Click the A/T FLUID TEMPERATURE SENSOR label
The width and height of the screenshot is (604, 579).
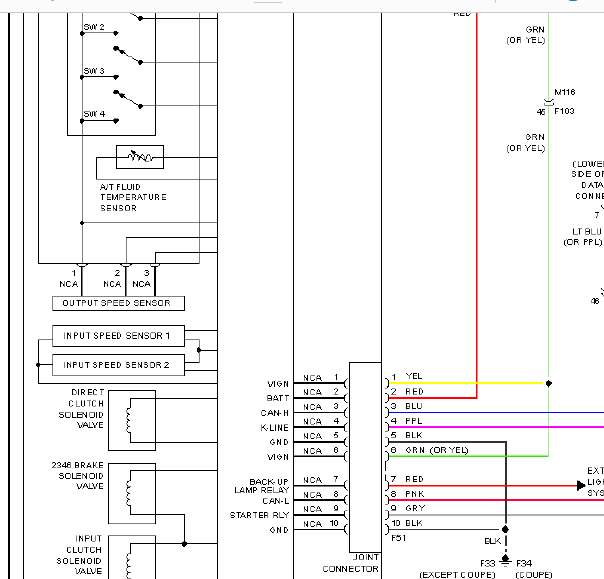pos(133,198)
